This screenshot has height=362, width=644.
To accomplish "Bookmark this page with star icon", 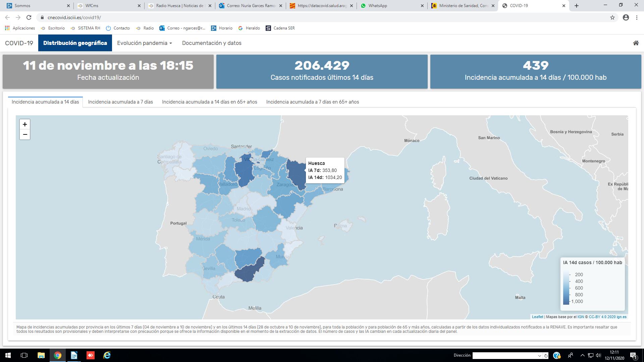I will (612, 17).
